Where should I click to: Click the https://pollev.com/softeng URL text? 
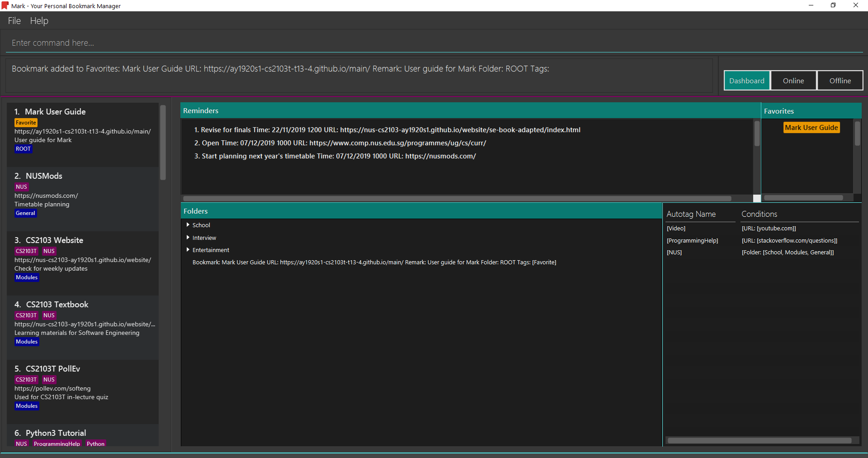(x=52, y=389)
